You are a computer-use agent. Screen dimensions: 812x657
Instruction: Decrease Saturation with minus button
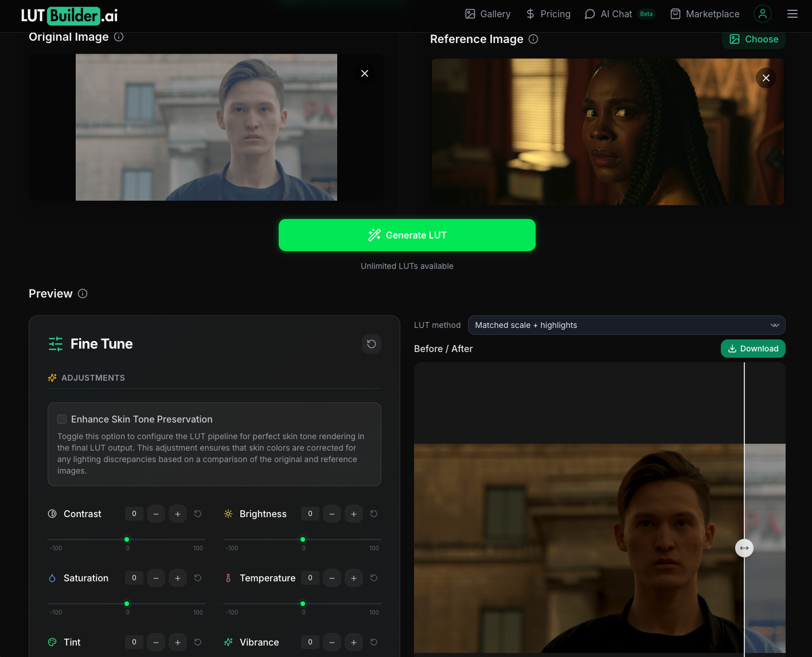tap(156, 578)
